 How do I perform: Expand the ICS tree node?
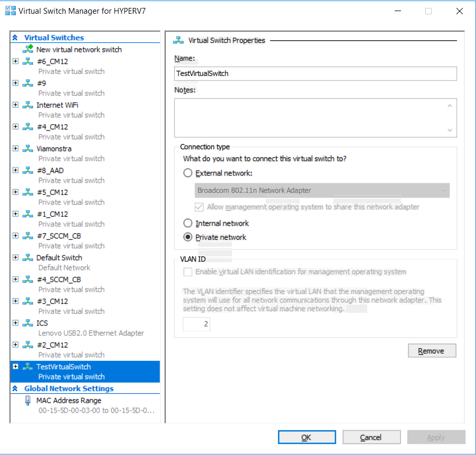[x=15, y=322]
